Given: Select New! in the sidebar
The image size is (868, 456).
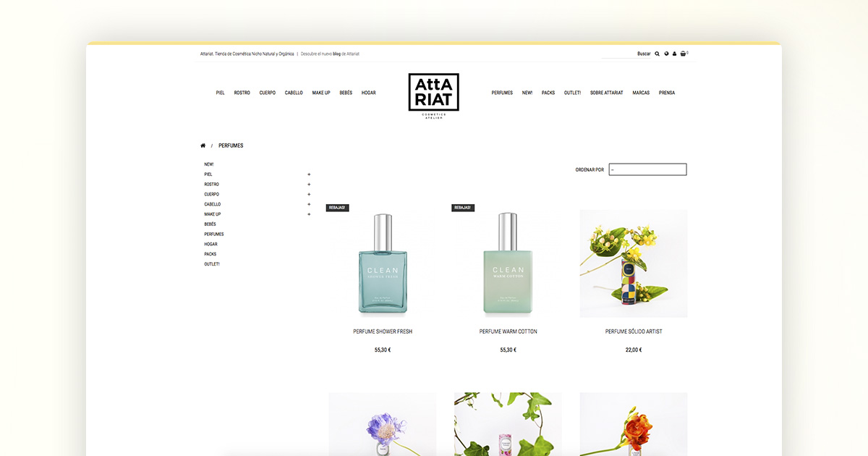Looking at the screenshot, I should pyautogui.click(x=209, y=164).
